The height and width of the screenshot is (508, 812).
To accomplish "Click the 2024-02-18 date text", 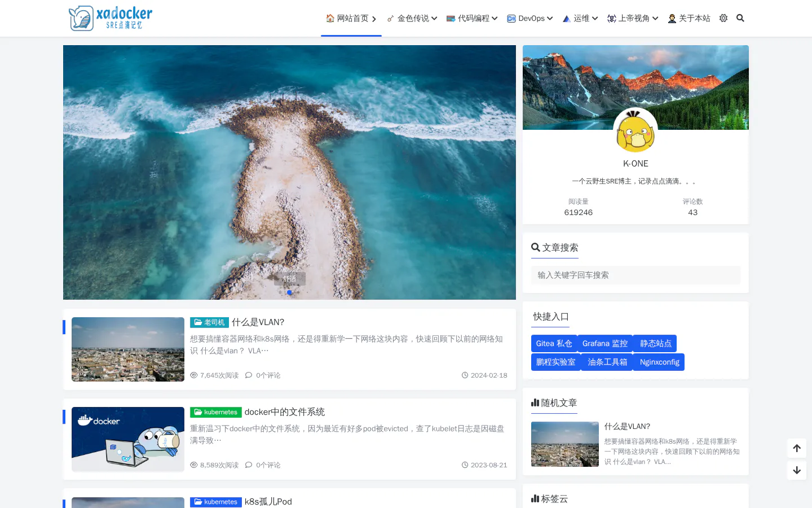I will [x=489, y=375].
